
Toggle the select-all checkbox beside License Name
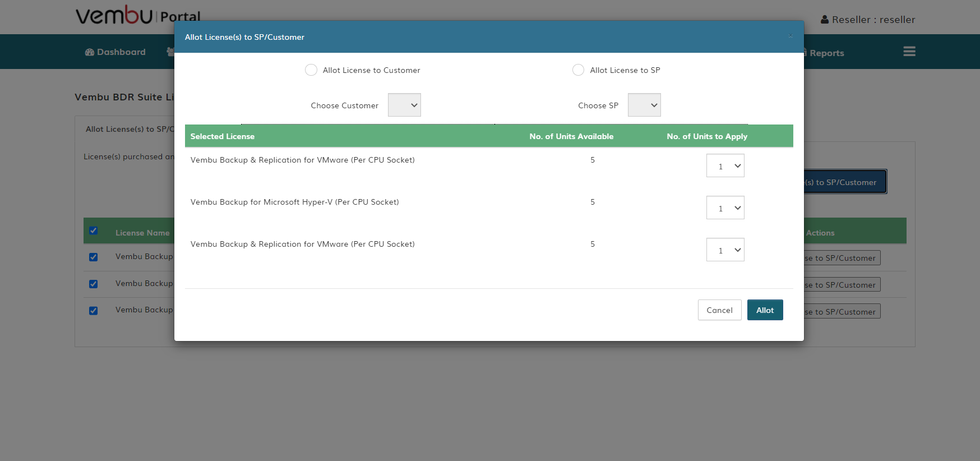point(94,231)
